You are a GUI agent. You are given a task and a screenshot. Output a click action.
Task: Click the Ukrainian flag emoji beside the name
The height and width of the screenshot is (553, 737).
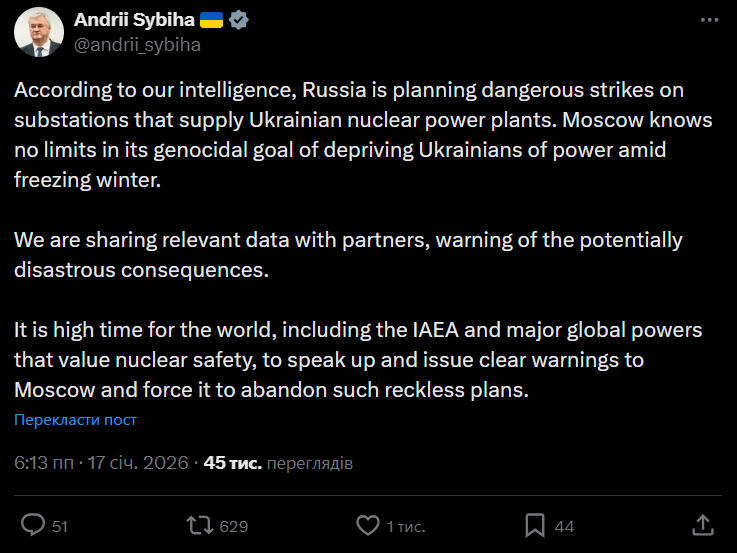212,20
